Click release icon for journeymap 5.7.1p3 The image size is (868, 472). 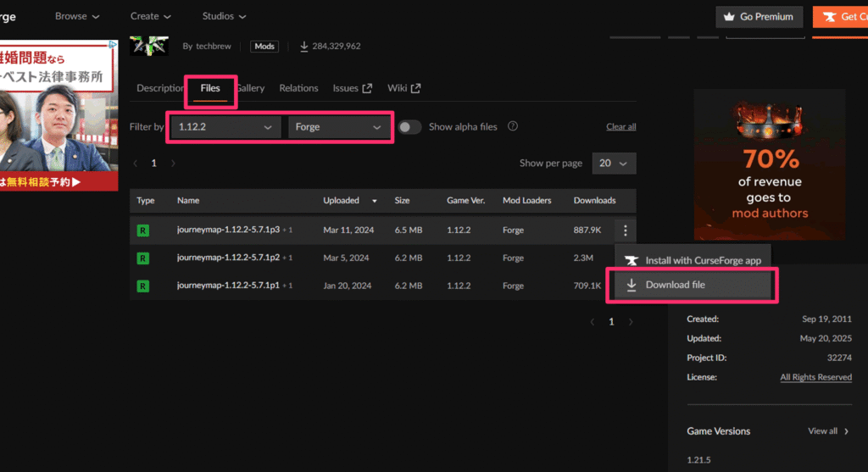click(x=142, y=230)
